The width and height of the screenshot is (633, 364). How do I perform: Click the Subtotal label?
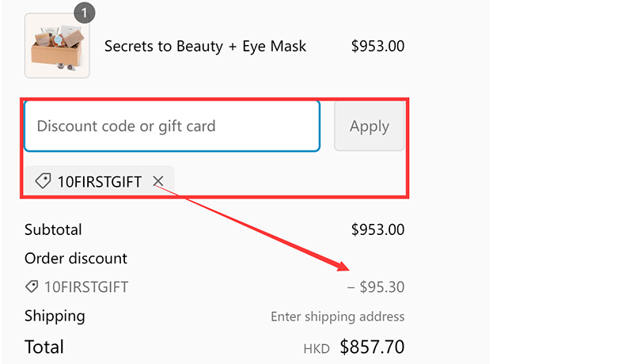pos(53,230)
